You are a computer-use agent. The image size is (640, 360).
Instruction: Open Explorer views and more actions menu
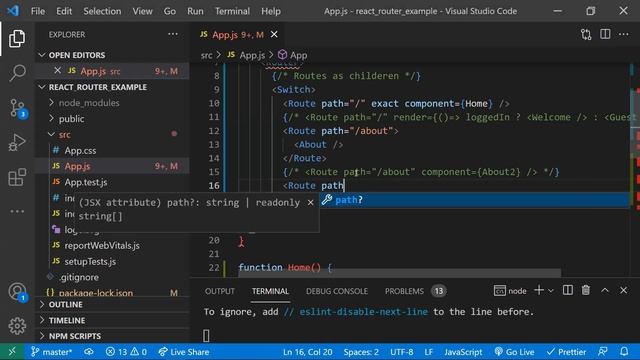click(173, 34)
